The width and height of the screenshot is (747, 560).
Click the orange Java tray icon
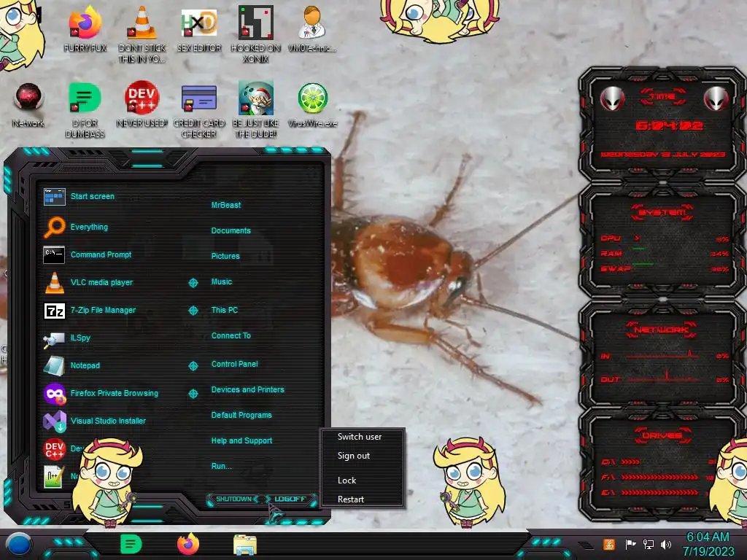tap(609, 544)
